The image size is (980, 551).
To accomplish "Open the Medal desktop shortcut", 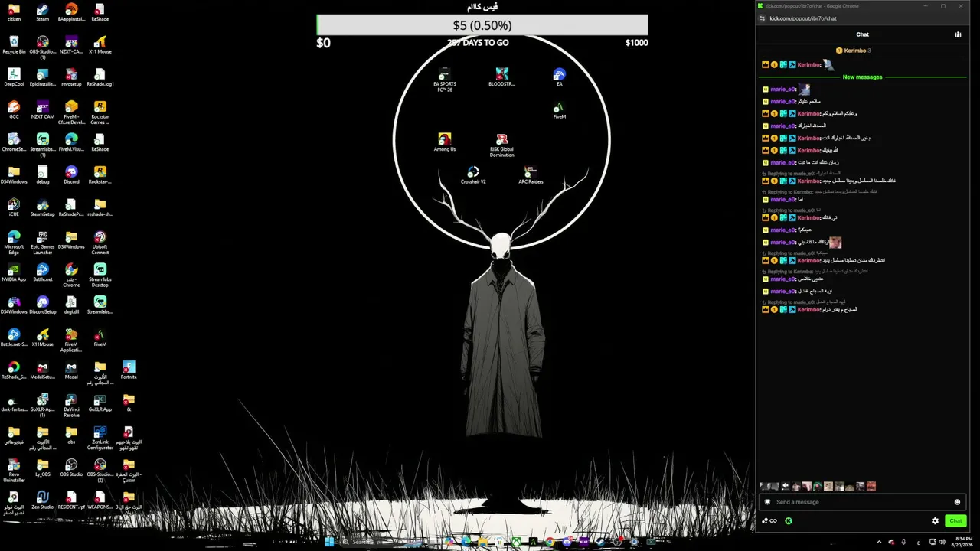I will coord(71,370).
